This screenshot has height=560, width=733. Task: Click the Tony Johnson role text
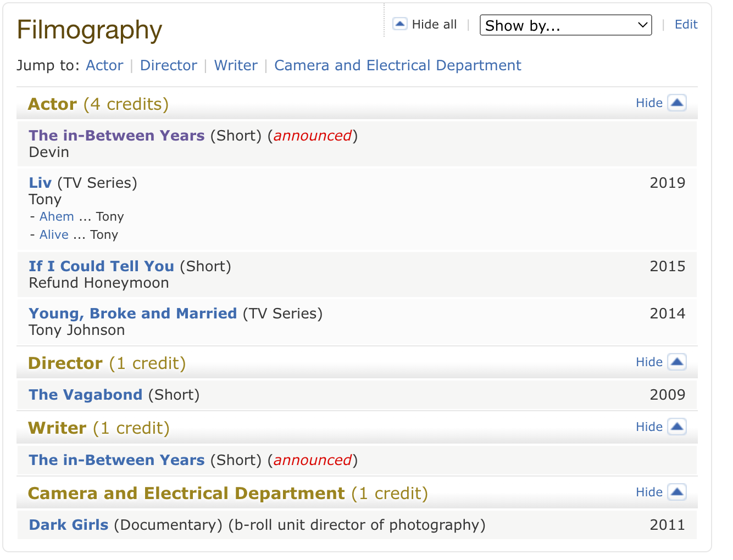click(x=77, y=331)
